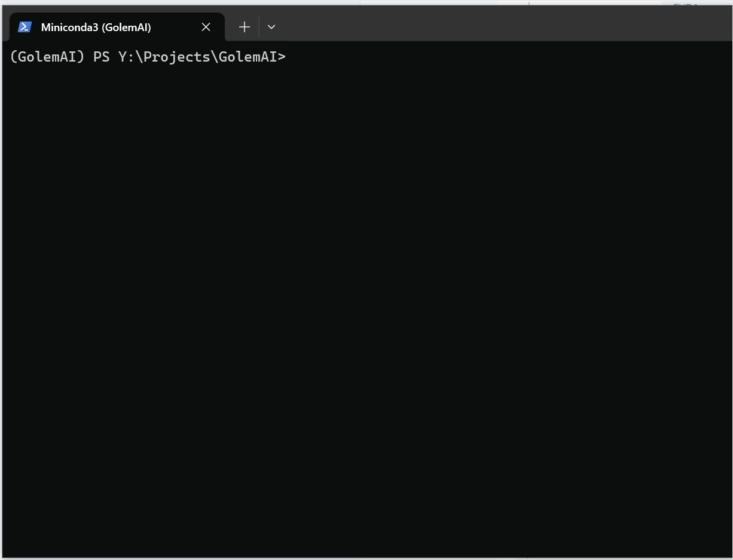This screenshot has height=560, width=733.
Task: Select the Miniconda3 (GolemAI) tab title
Action: pos(96,27)
